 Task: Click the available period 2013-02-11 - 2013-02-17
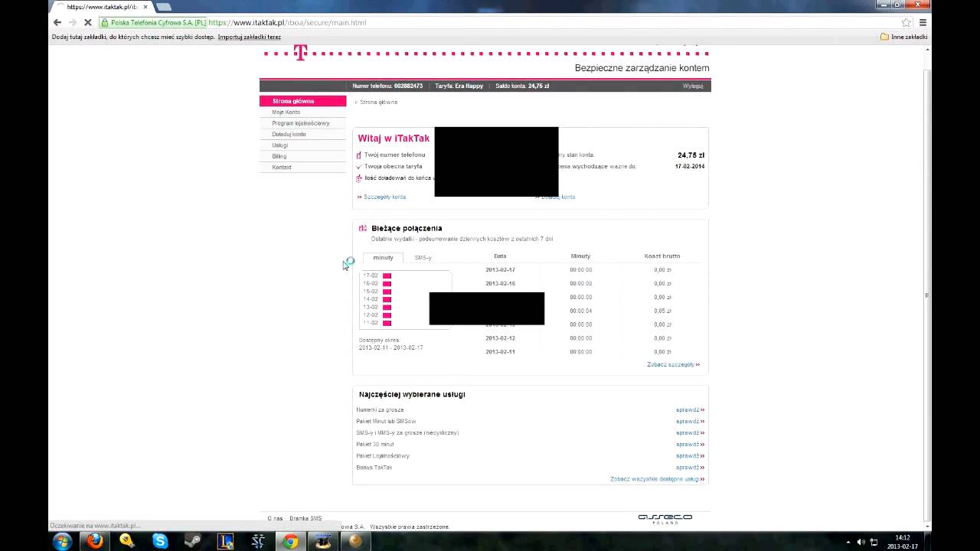point(390,347)
